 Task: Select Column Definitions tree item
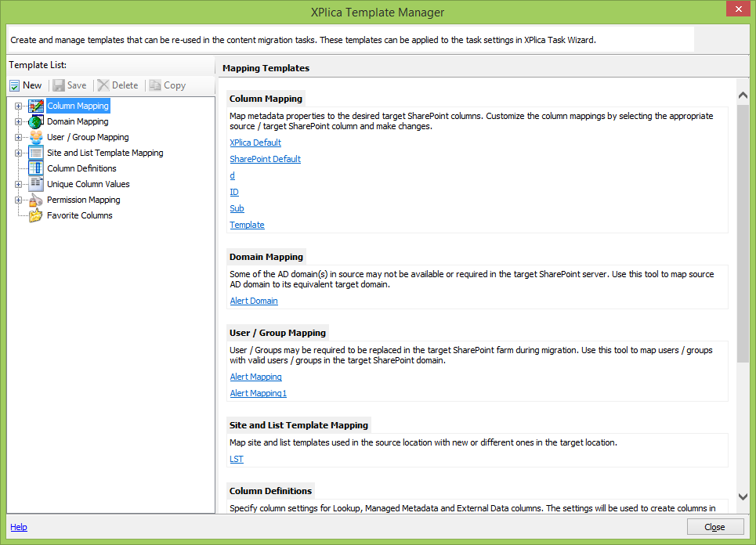tap(81, 168)
